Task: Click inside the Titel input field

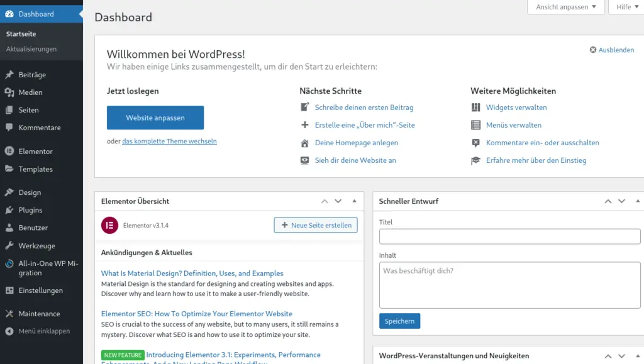Action: (508, 236)
